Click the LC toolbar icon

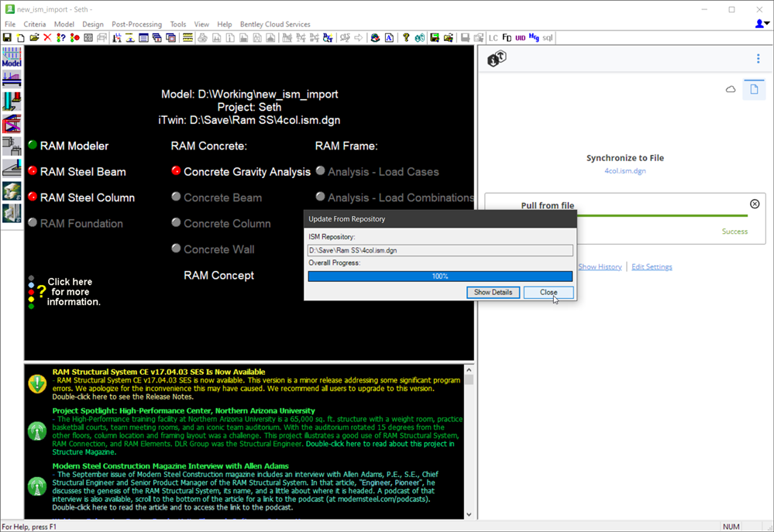tap(493, 37)
